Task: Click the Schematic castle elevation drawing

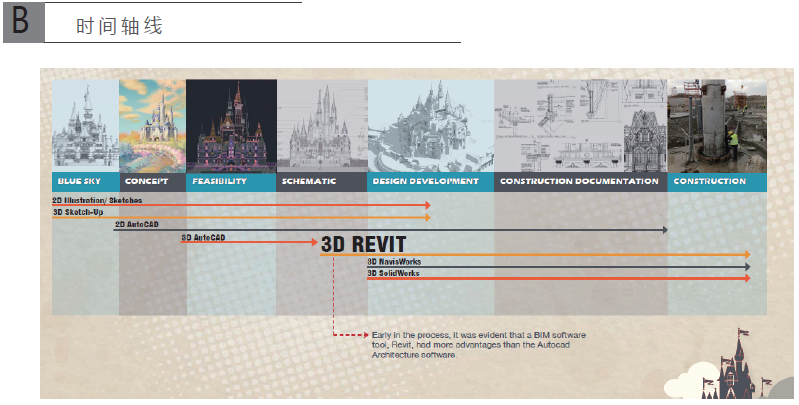Action: 320,125
